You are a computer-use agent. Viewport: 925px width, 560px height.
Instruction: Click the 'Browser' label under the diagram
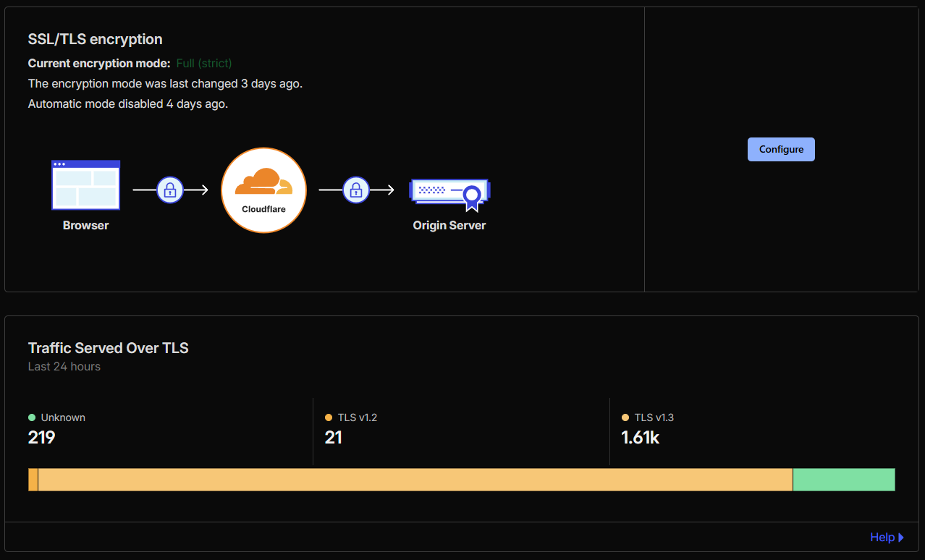tap(85, 225)
